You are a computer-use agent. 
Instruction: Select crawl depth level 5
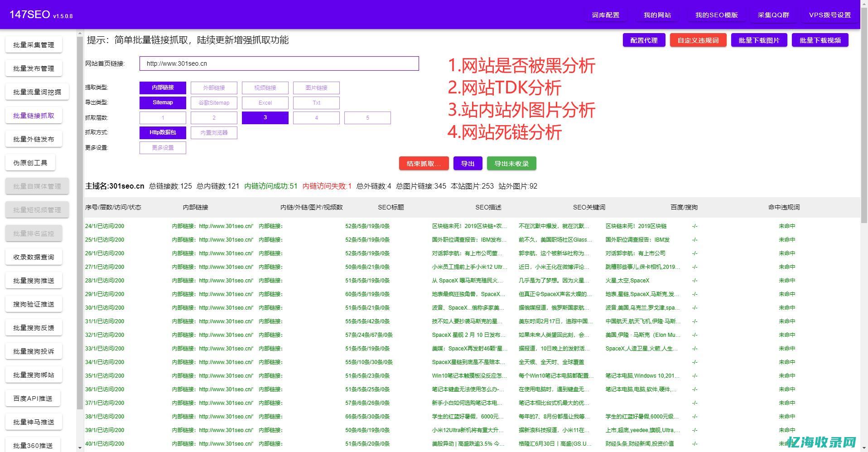(x=367, y=117)
